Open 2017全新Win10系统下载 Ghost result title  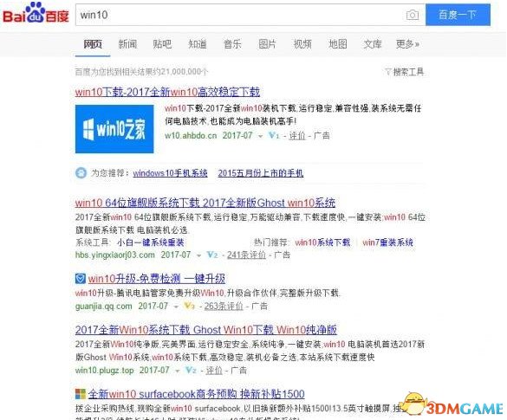click(206, 330)
